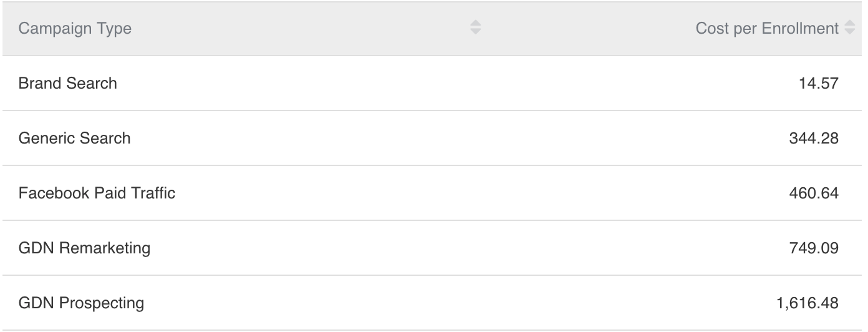Click the descending sort arrow for Campaign Type
The image size is (868, 332).
(x=475, y=32)
